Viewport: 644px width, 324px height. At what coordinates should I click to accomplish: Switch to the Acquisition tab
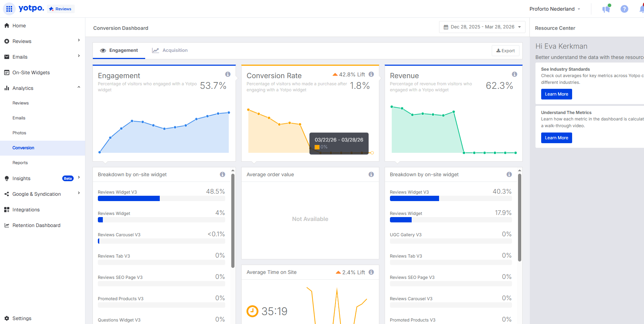click(x=170, y=50)
